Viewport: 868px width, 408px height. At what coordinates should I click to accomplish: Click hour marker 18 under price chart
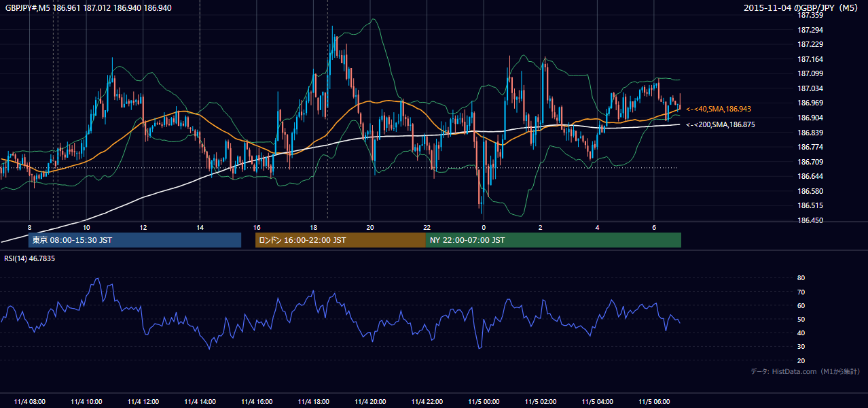(x=313, y=227)
